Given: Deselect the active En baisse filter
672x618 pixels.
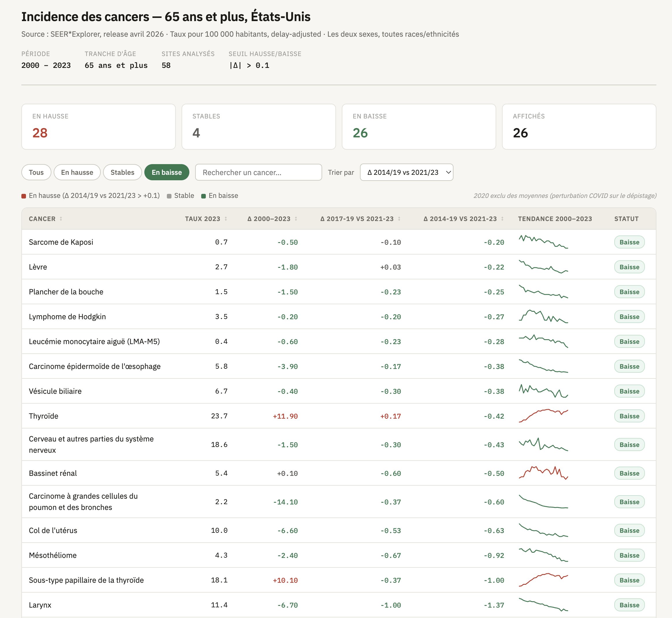Looking at the screenshot, I should tap(167, 172).
